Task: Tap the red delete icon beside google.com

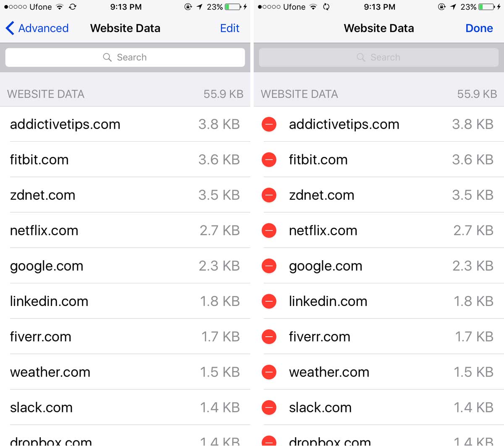Action: point(269,266)
